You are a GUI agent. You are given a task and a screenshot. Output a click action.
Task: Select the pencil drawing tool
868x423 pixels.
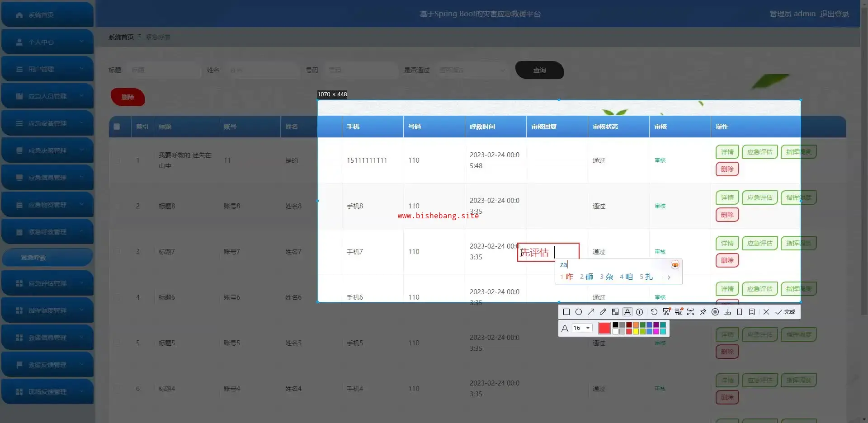(x=603, y=312)
